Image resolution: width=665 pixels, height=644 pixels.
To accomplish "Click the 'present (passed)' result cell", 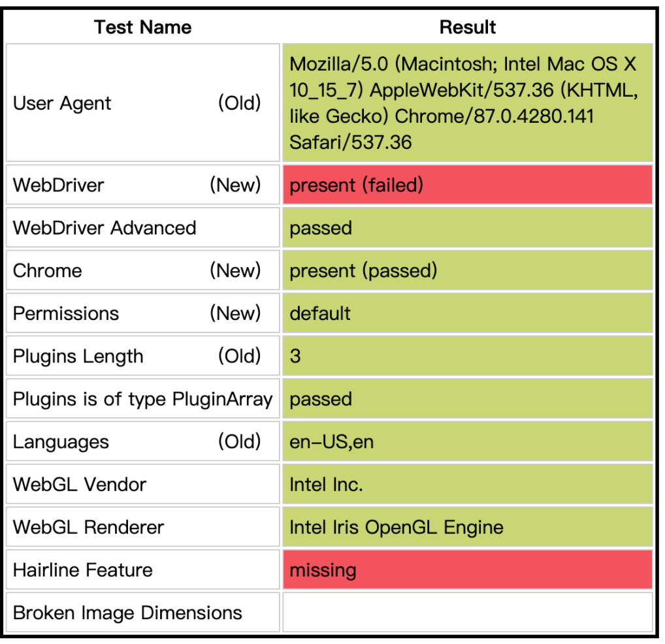I will pyautogui.click(x=467, y=270).
